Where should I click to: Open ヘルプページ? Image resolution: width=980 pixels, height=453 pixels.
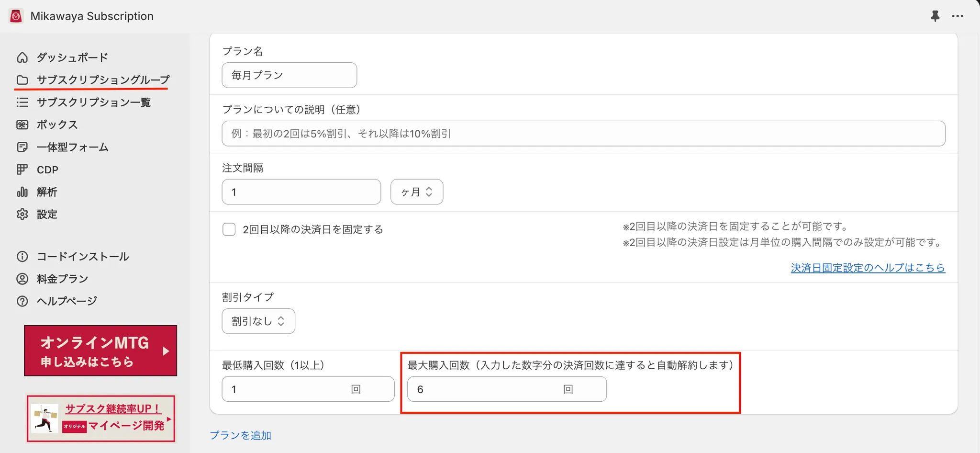[67, 301]
